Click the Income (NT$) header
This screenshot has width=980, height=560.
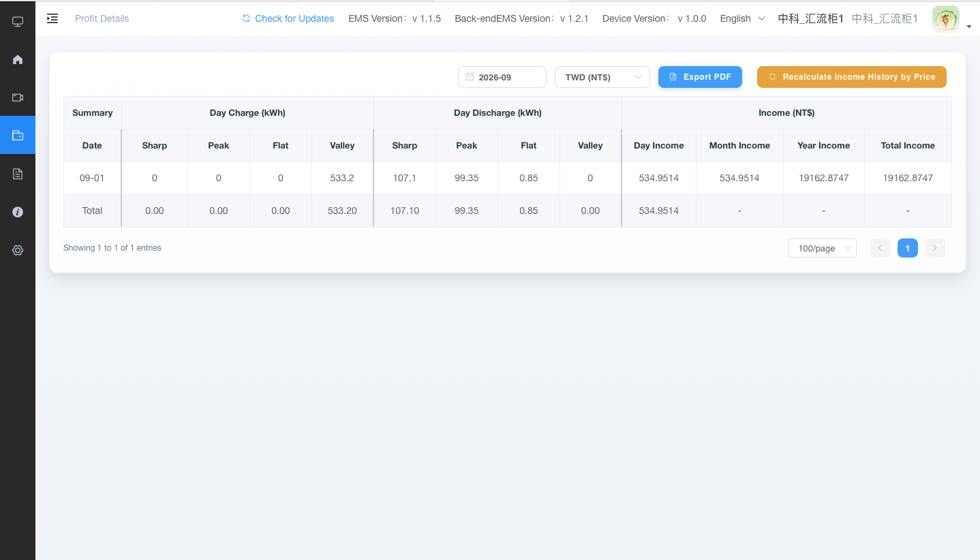click(786, 112)
